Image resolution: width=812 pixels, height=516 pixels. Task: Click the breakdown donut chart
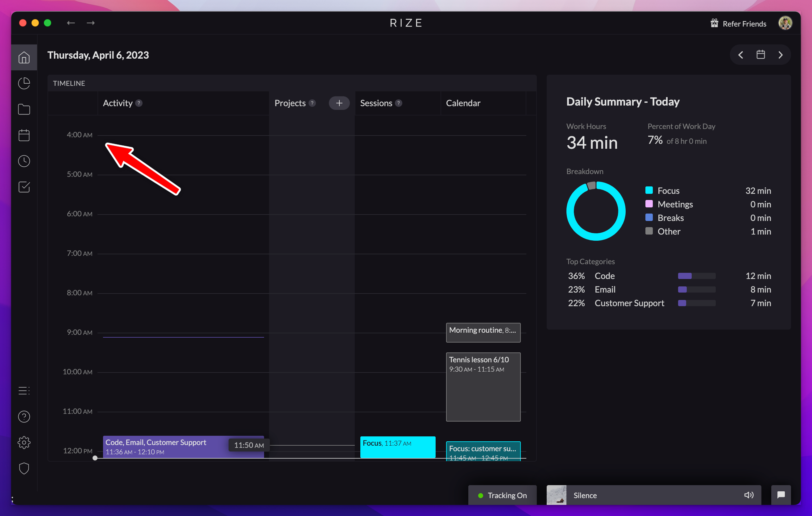(596, 211)
